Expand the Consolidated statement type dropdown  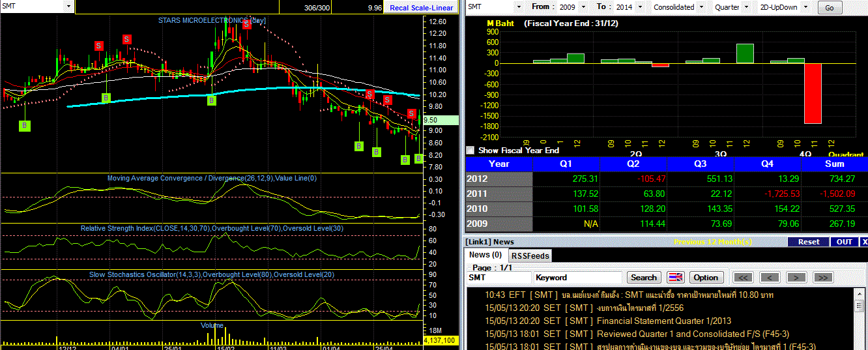tap(701, 7)
